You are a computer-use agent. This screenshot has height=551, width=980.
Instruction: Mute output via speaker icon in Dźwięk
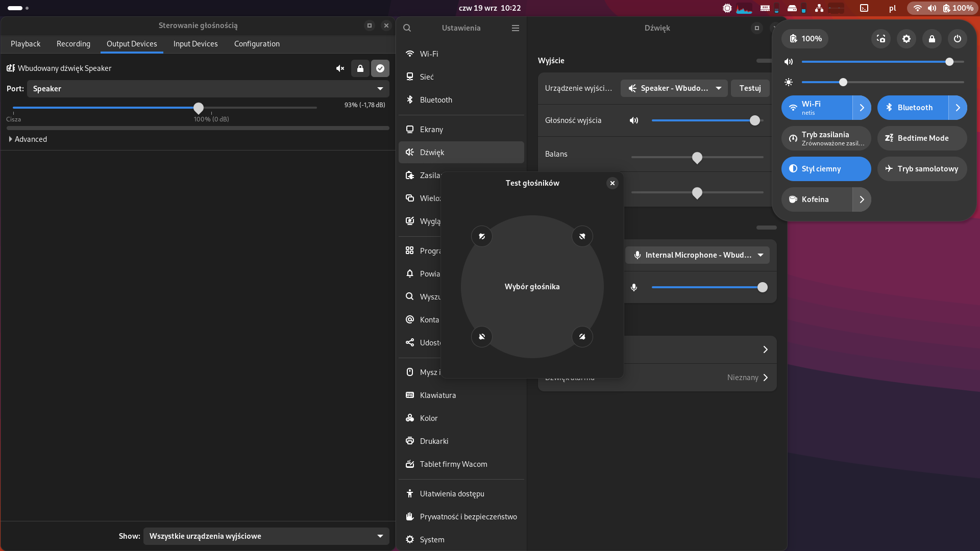[634, 120]
